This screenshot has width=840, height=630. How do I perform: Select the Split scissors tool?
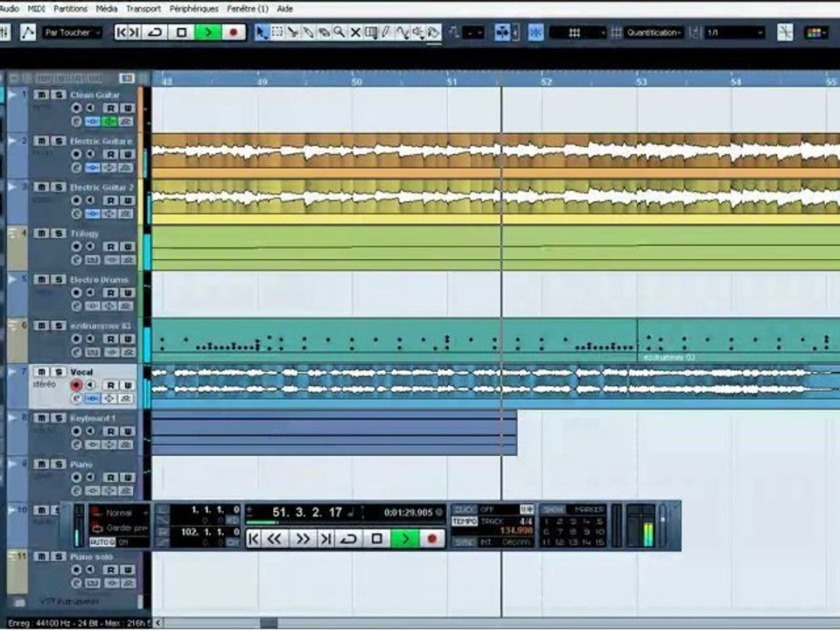click(x=292, y=32)
